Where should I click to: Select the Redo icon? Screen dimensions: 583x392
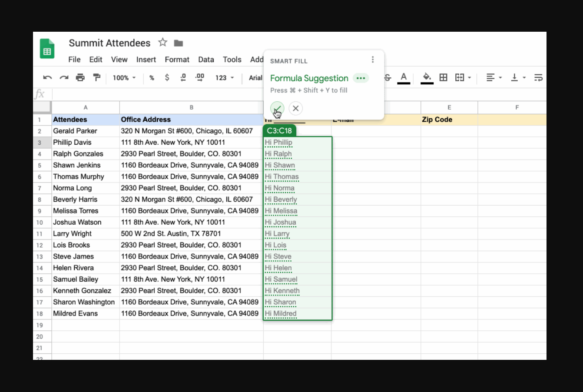click(x=63, y=77)
